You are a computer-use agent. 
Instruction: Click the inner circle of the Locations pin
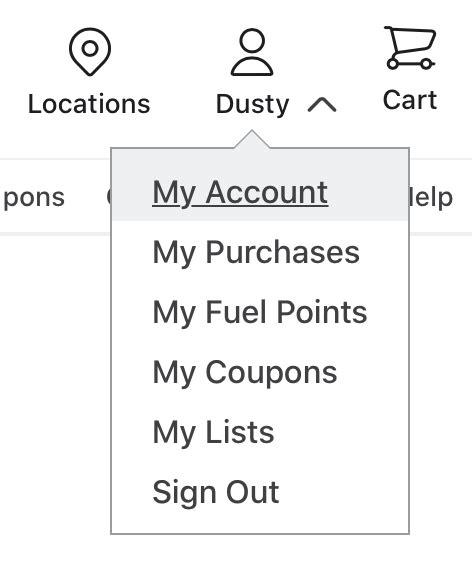pos(90,48)
